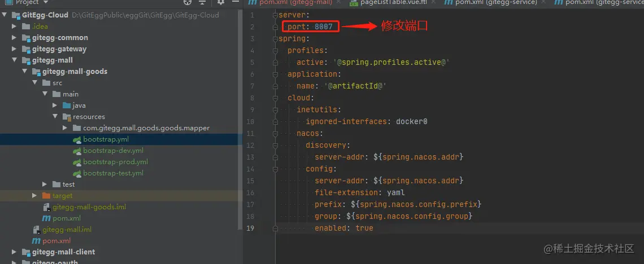Click the Spring icon beside bootstrap-test.yml

tap(77, 173)
